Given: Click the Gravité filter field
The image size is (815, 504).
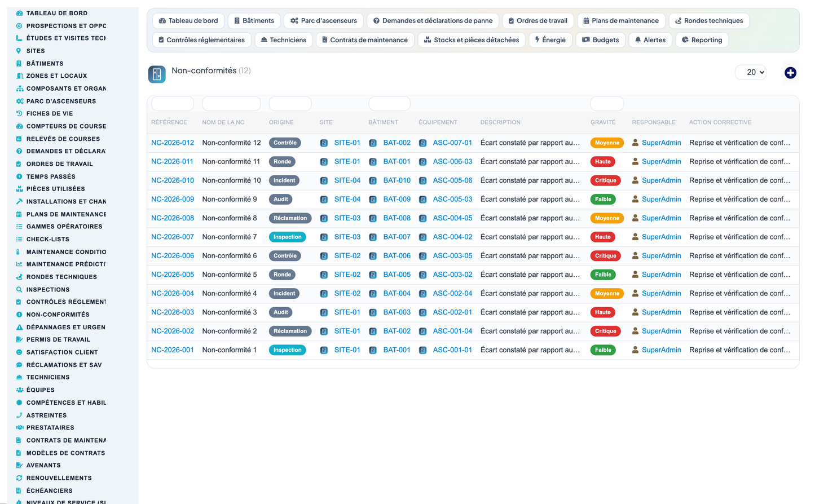Looking at the screenshot, I should pyautogui.click(x=607, y=104).
